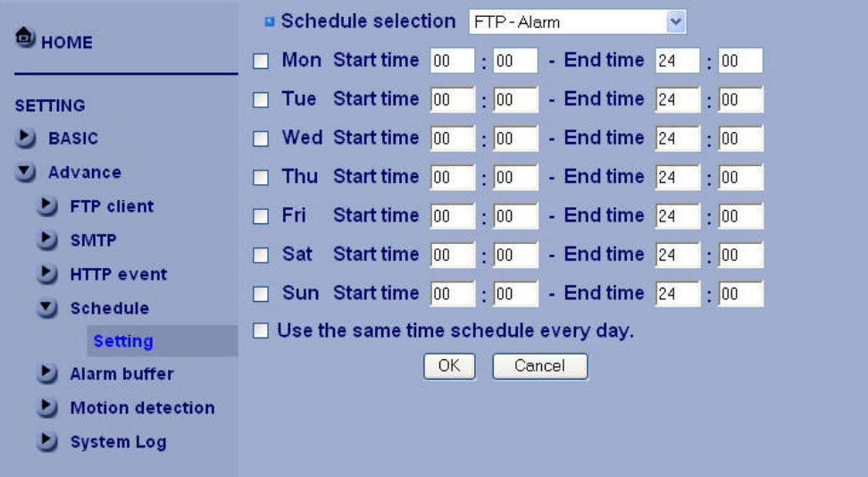Click the arrow icon beside System Log

pos(47,442)
